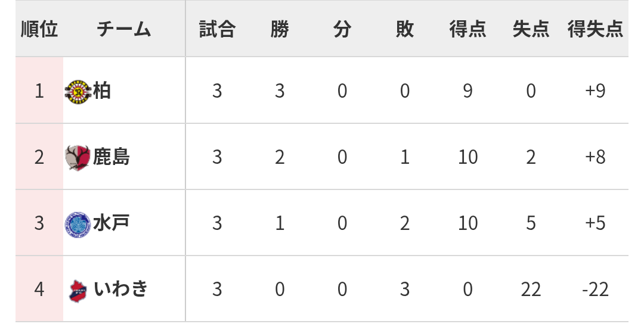Click the -22 goal difference value
The width and height of the screenshot is (644, 330).
click(596, 289)
